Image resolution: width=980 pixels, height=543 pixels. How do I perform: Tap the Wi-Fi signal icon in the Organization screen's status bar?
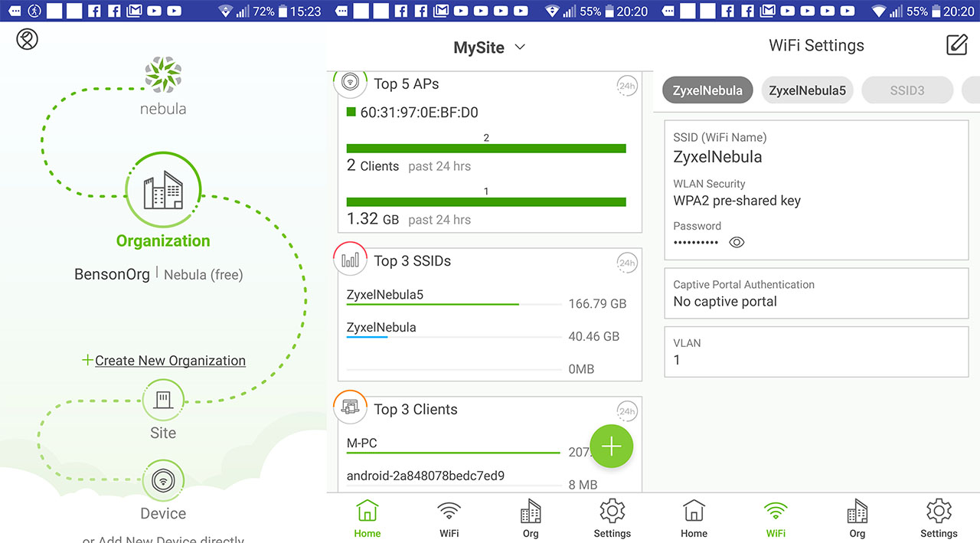click(225, 11)
